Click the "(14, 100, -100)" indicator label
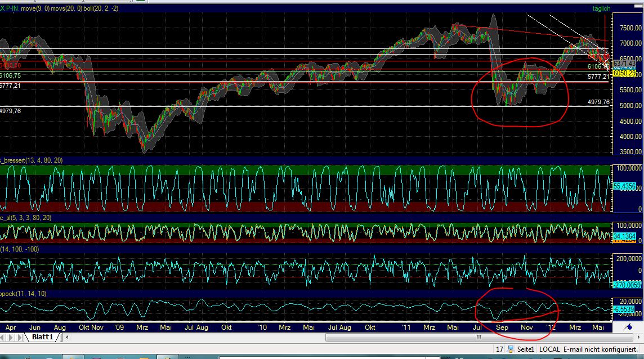This screenshot has width=644, height=359. click(20, 249)
